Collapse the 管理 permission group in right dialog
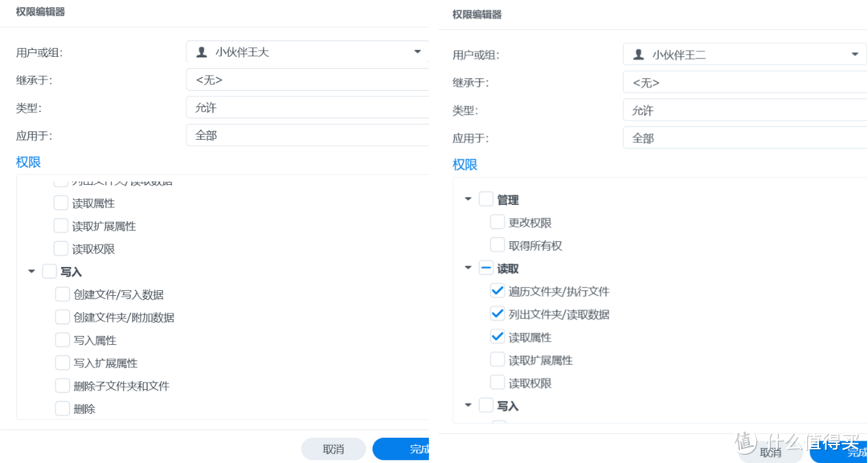This screenshot has width=868, height=463. coord(469,199)
